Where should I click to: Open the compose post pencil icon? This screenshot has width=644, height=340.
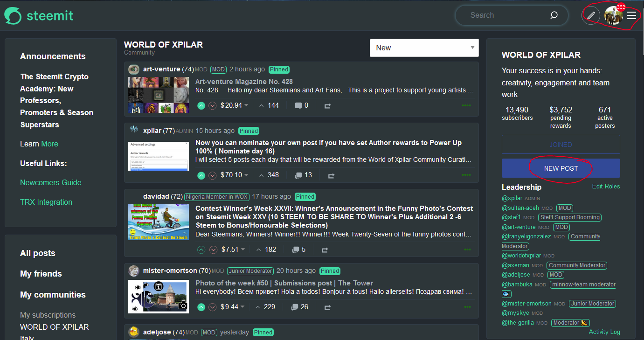click(591, 15)
